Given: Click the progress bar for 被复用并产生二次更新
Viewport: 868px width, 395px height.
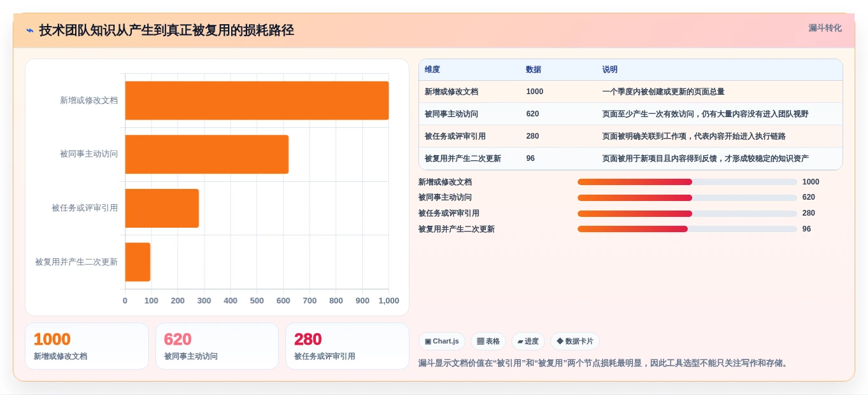Looking at the screenshot, I should pos(687,229).
